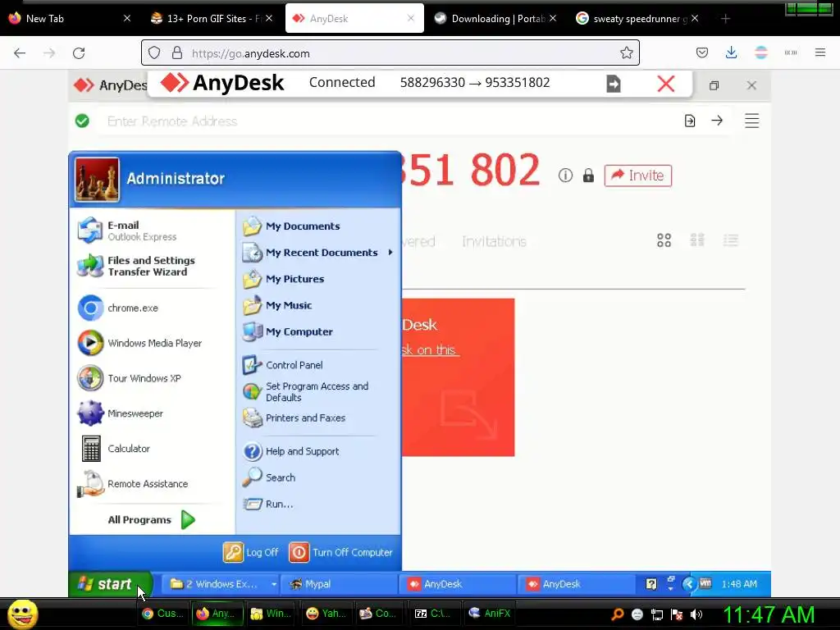840x630 pixels.
Task: Click Turn Off Computer button
Action: click(x=341, y=552)
